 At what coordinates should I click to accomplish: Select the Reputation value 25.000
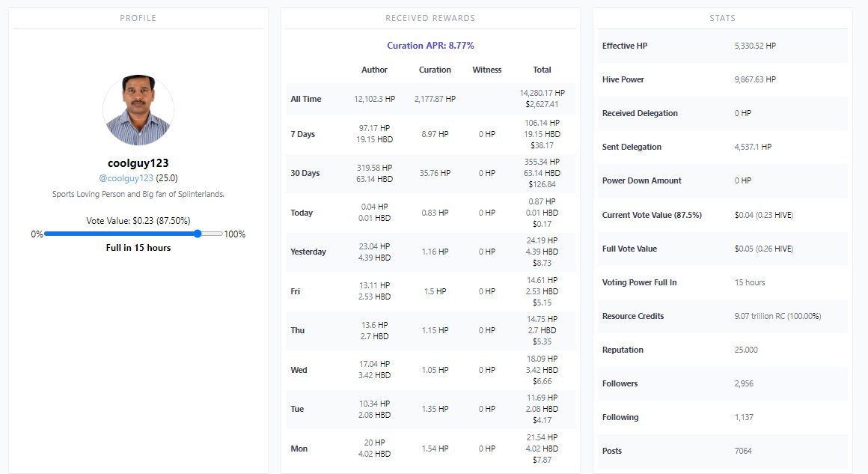746,350
